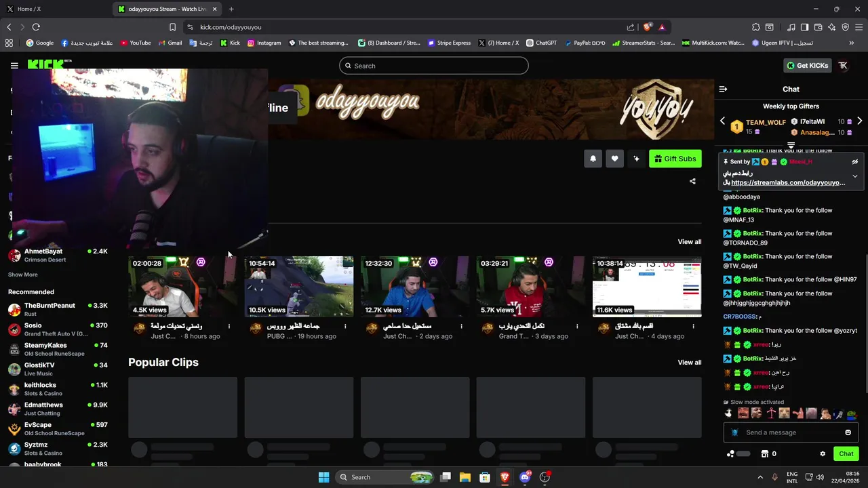Open the Brave Wallet icon
The width and height of the screenshot is (868, 488).
pyautogui.click(x=818, y=27)
